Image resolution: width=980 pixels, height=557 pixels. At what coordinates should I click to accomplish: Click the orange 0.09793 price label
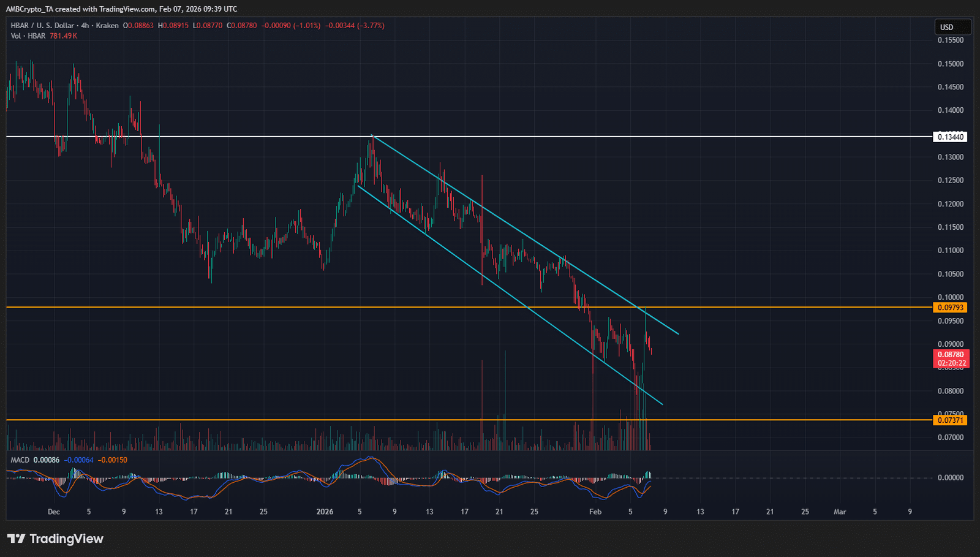[950, 308]
